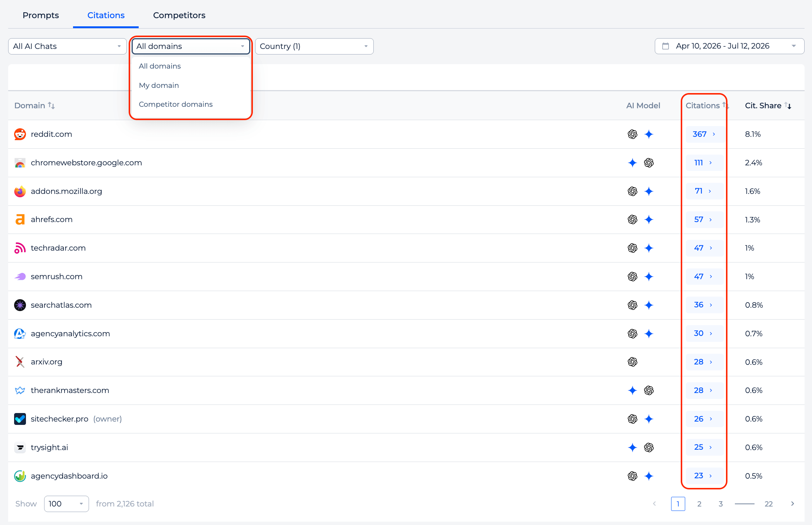The width and height of the screenshot is (812, 525).
Task: Go to pagination page 2
Action: tap(699, 504)
